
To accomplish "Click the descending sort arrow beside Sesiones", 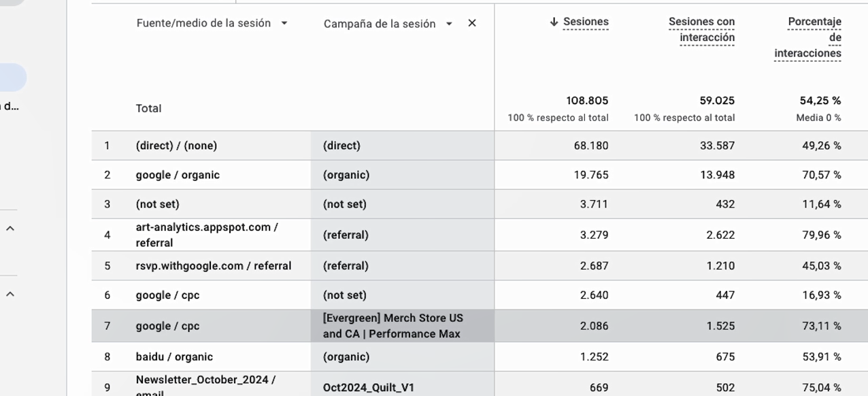I will (x=554, y=22).
